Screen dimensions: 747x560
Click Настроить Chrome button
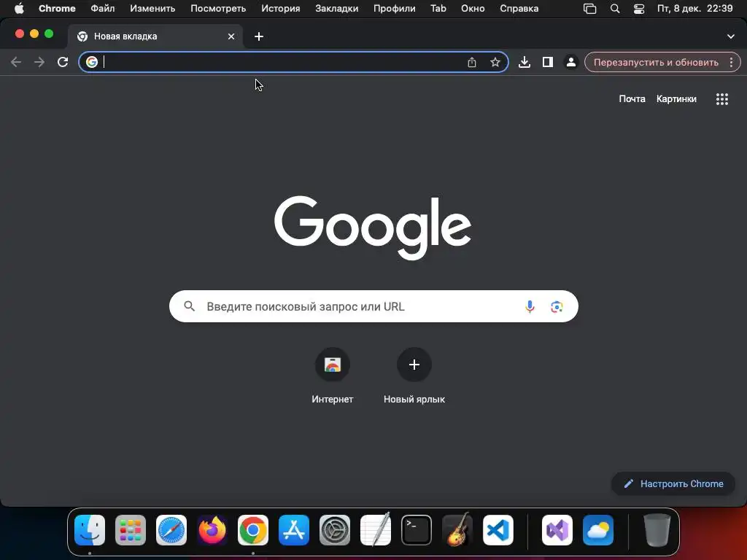pos(673,483)
